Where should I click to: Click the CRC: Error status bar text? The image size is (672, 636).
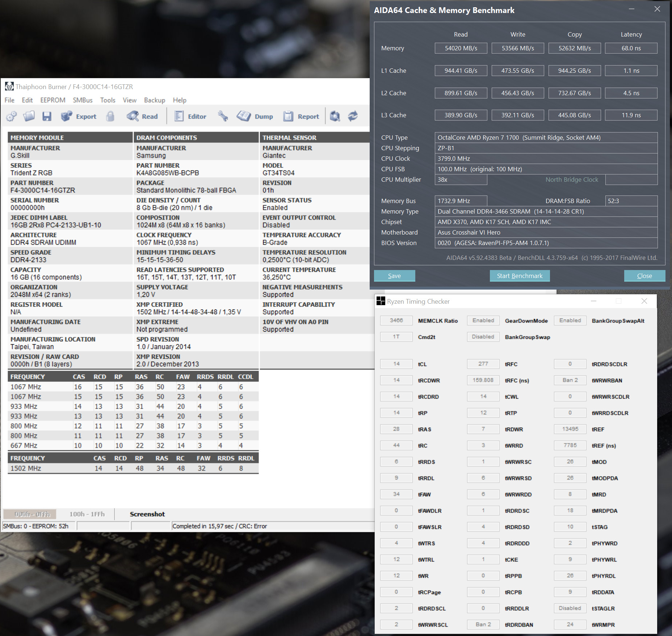[x=253, y=526]
